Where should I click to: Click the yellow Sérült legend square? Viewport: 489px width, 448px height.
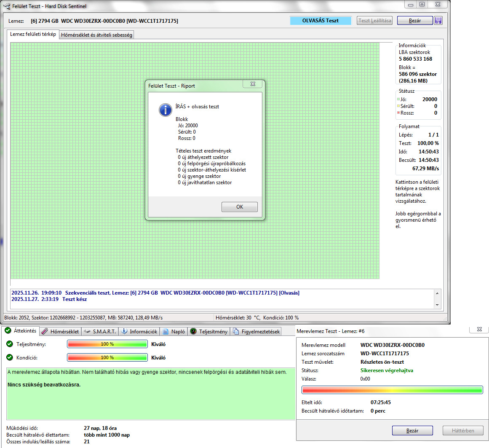click(x=398, y=106)
